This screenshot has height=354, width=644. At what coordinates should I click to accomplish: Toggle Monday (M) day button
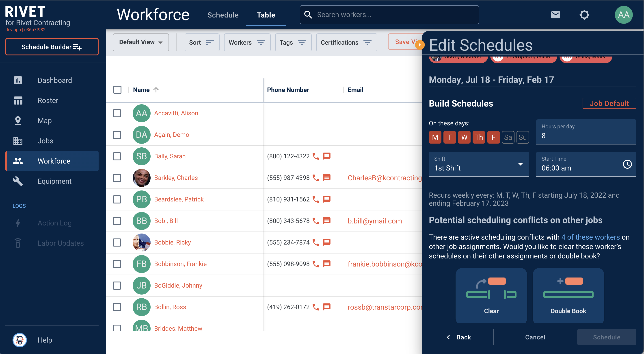(x=435, y=137)
